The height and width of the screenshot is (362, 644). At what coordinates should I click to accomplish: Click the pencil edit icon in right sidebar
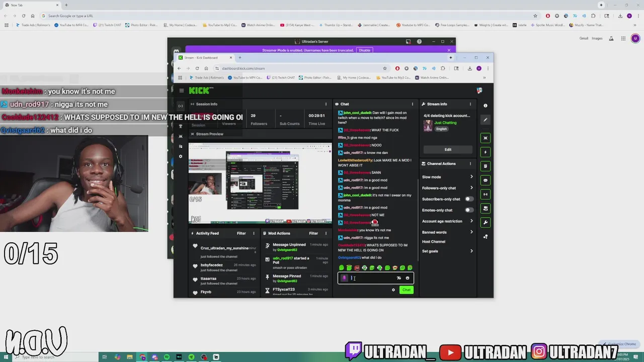[x=486, y=120]
